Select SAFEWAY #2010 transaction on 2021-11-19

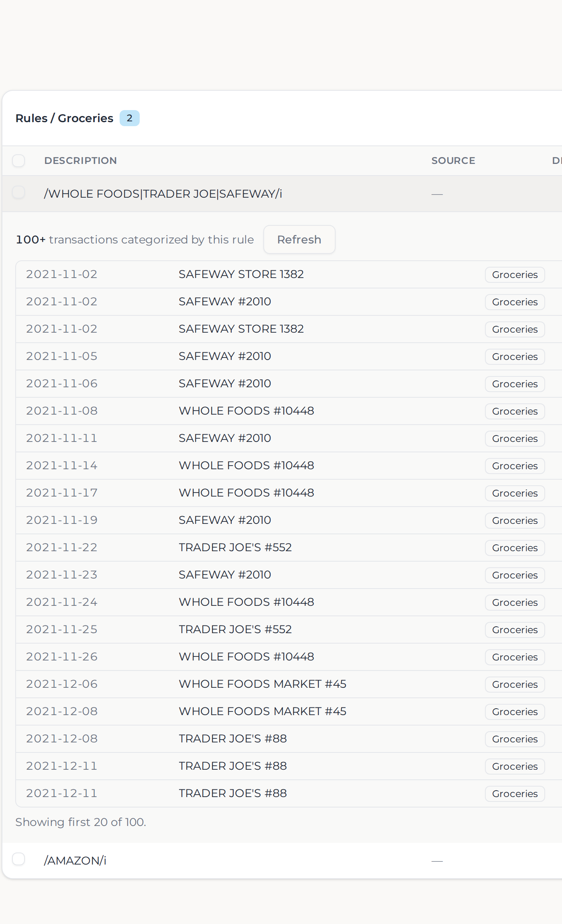click(x=225, y=520)
